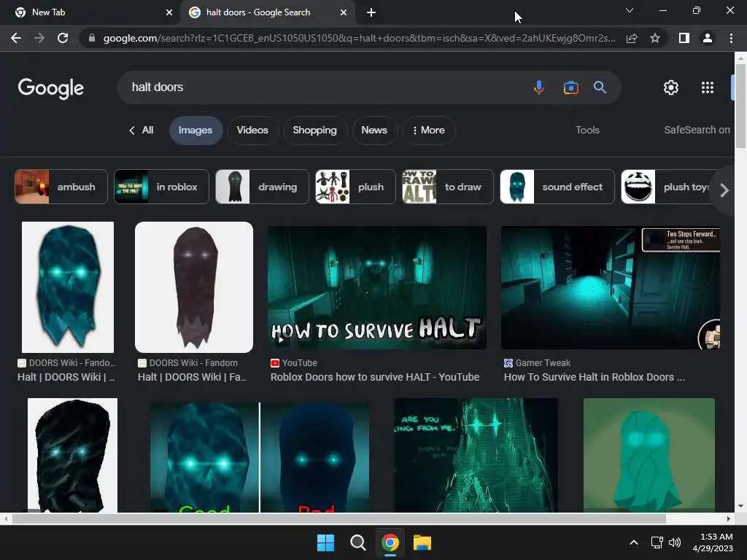Viewport: 747px width, 560px height.
Task: Switch to Shopping results
Action: pos(315,131)
